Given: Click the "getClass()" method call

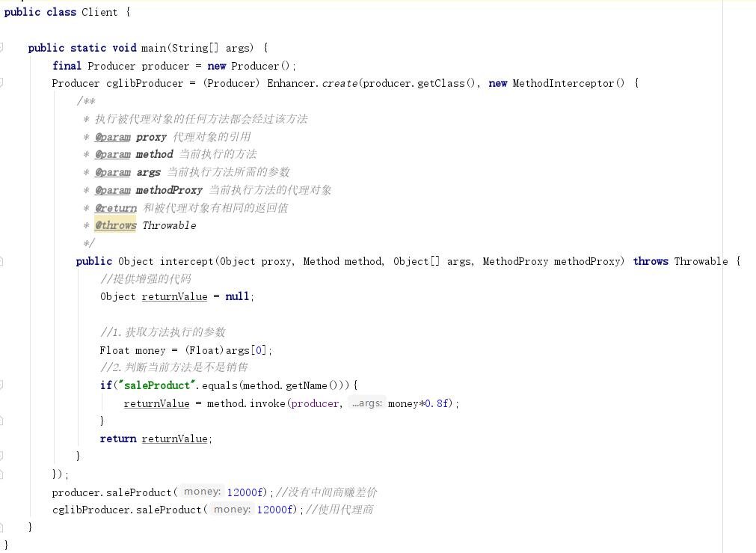Looking at the screenshot, I should (x=447, y=83).
